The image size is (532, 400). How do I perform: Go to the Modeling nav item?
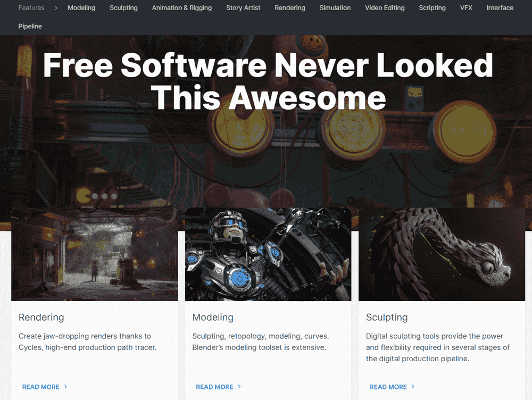coord(81,8)
